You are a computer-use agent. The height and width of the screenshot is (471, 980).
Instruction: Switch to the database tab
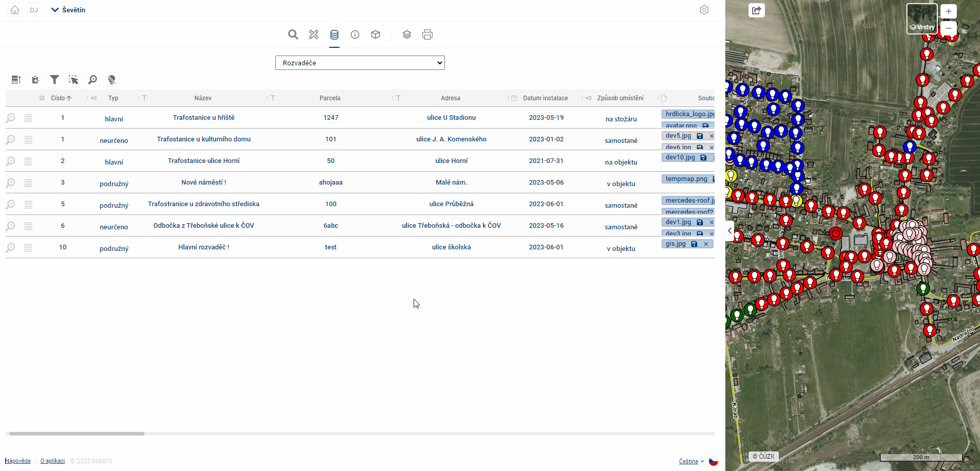click(334, 34)
